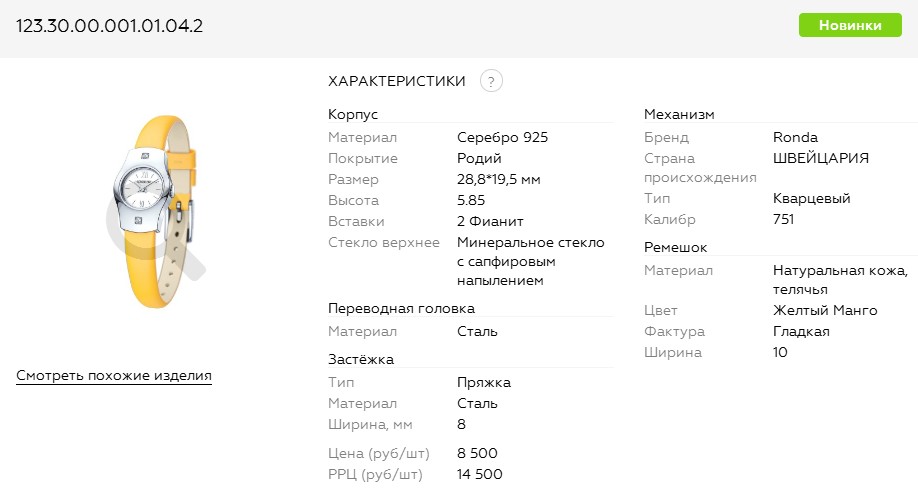Screen dimensions: 918x504
Task: Click the article number 123.30.00.001.01.04.2
Action: (x=110, y=26)
